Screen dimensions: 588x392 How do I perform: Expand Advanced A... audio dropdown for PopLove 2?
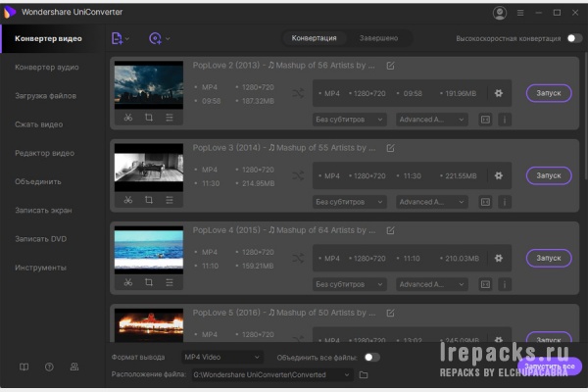point(431,120)
